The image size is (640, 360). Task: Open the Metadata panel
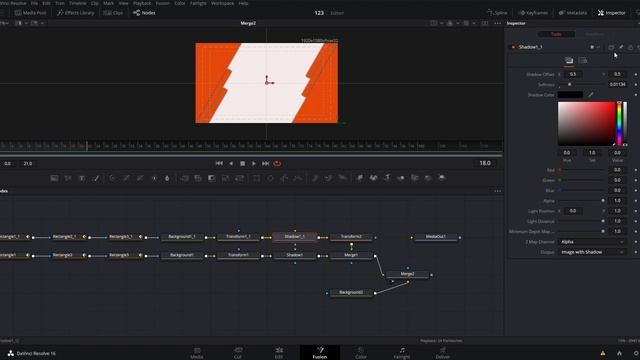point(573,13)
